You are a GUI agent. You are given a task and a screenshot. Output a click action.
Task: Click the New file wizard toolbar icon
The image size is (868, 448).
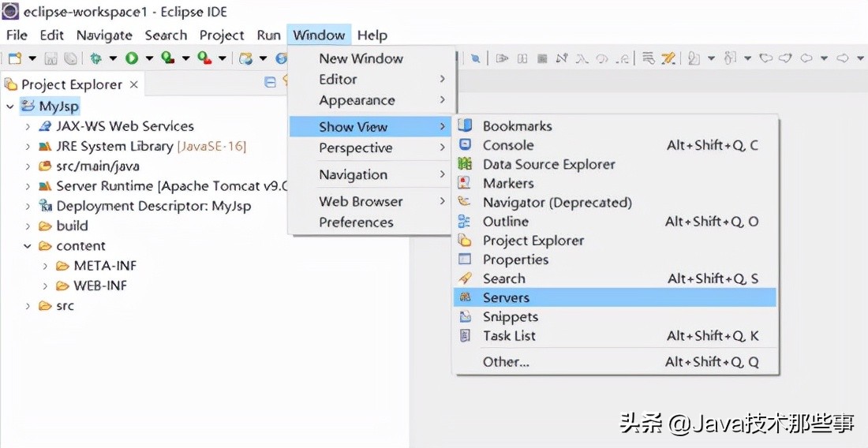point(14,58)
